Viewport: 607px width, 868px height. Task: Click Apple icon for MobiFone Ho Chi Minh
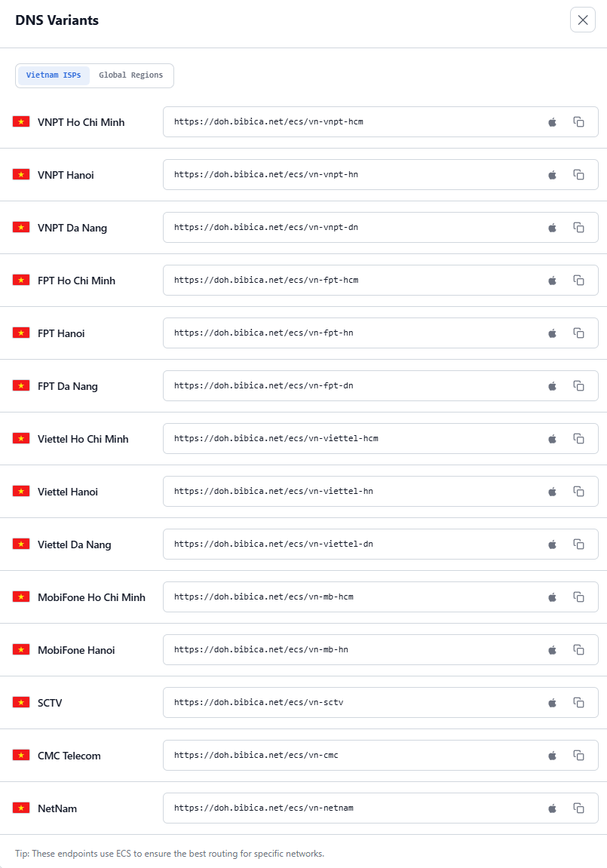coord(552,597)
